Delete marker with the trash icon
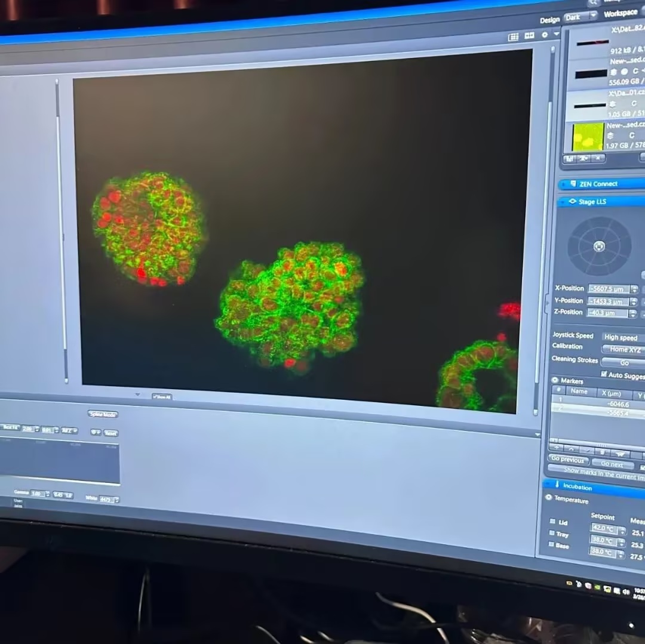The width and height of the screenshot is (645, 644). click(x=602, y=452)
